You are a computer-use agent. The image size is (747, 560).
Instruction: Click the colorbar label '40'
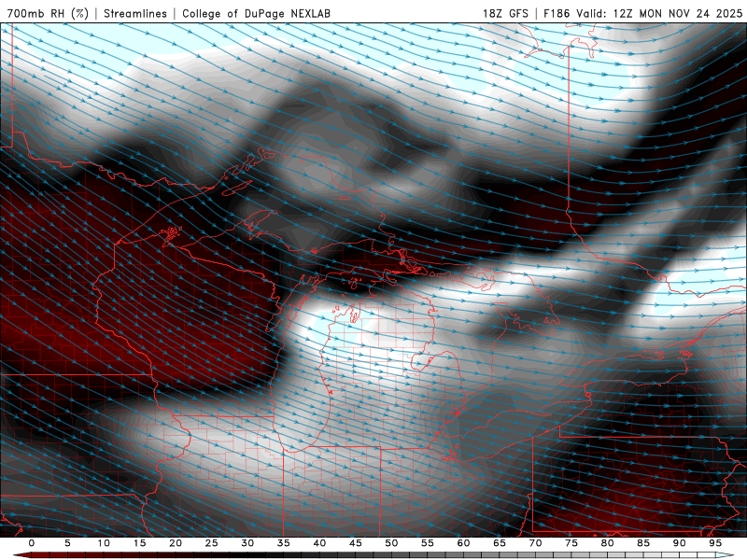pyautogui.click(x=319, y=543)
